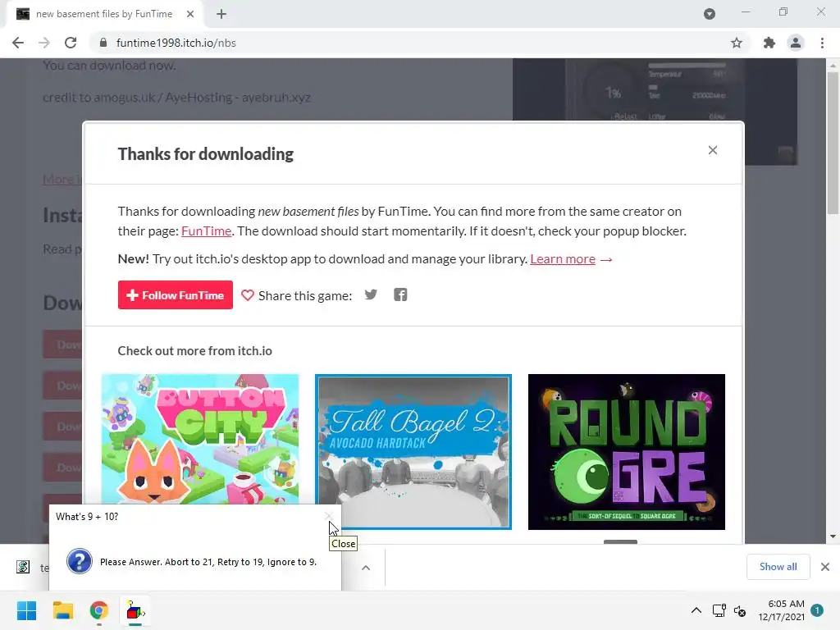The height and width of the screenshot is (630, 840).
Task: Share this game on Twitter
Action: click(371, 294)
